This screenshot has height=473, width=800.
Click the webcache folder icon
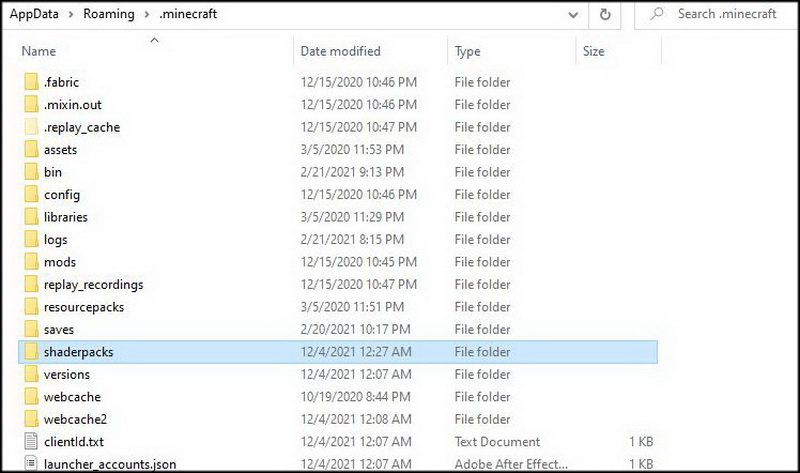click(x=31, y=396)
